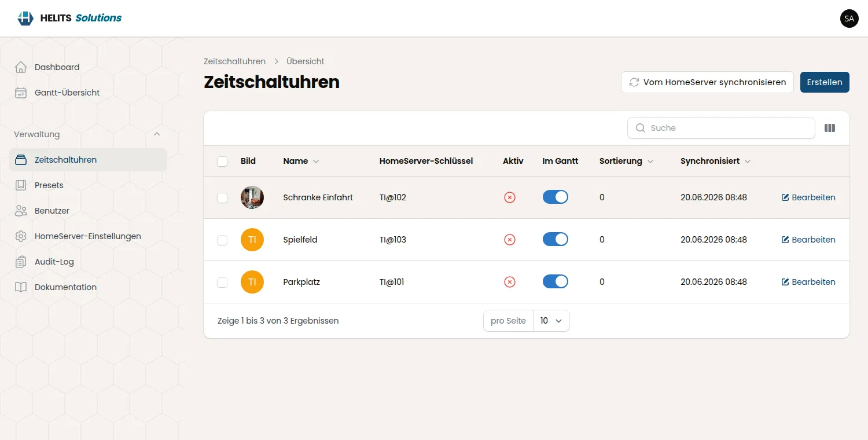Select Zeitschaltuhren in the sidebar

tap(88, 160)
